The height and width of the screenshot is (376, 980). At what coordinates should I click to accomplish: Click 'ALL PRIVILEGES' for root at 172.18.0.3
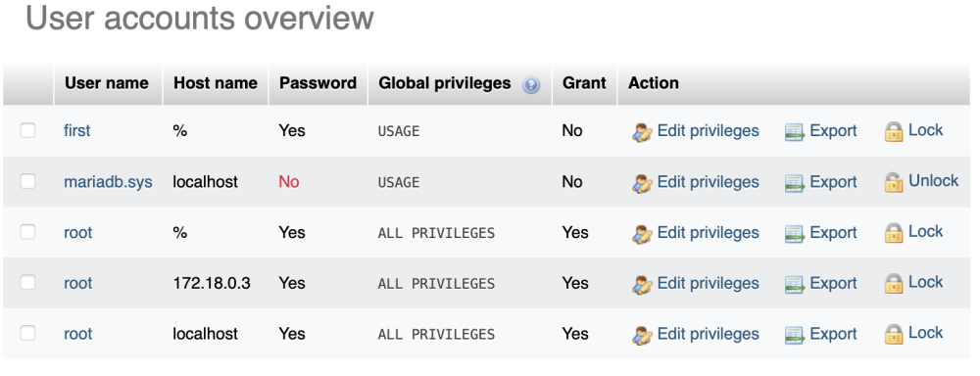pyautogui.click(x=436, y=284)
